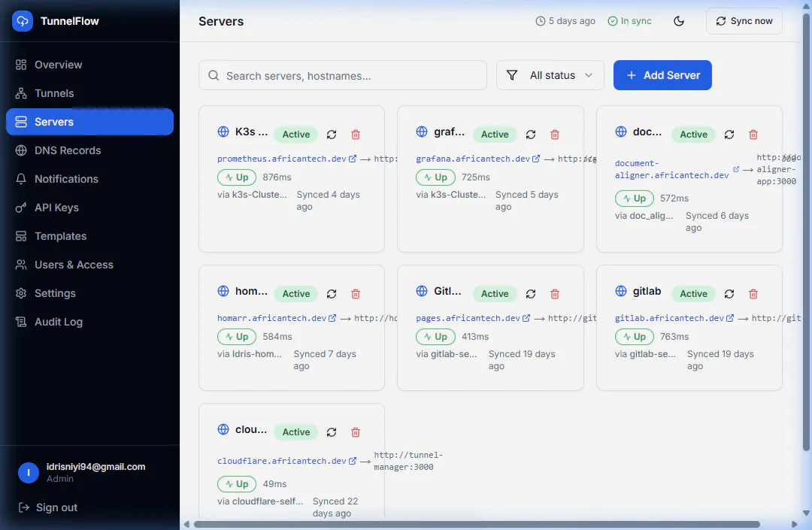Open Tunnels in the sidebar
This screenshot has width=812, height=530.
tap(89, 93)
